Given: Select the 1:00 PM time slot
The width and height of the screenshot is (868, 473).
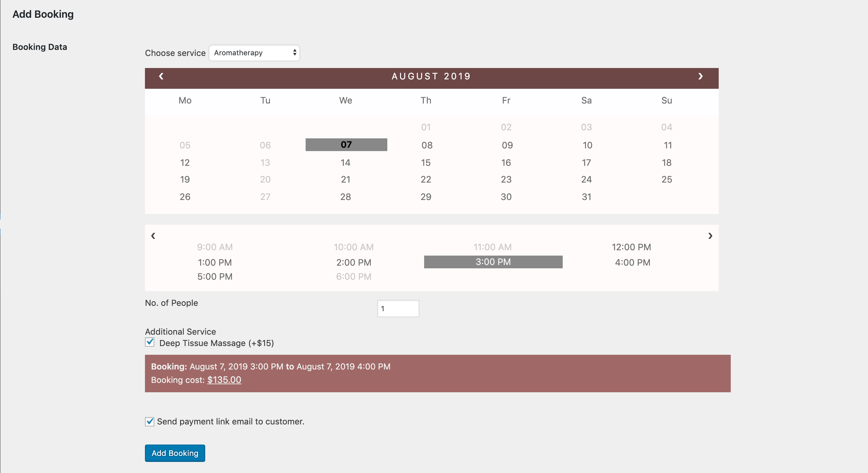Looking at the screenshot, I should pos(215,262).
